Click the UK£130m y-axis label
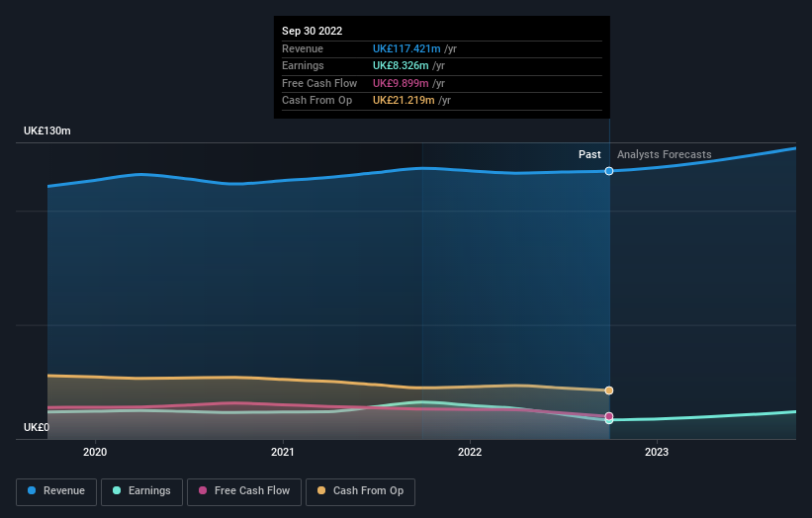 click(x=47, y=130)
